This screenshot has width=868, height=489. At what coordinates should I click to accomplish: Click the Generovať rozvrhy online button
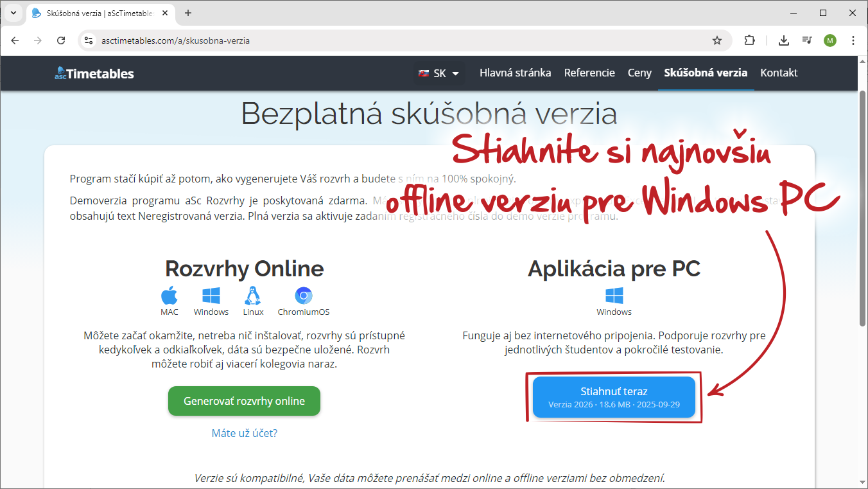(244, 401)
